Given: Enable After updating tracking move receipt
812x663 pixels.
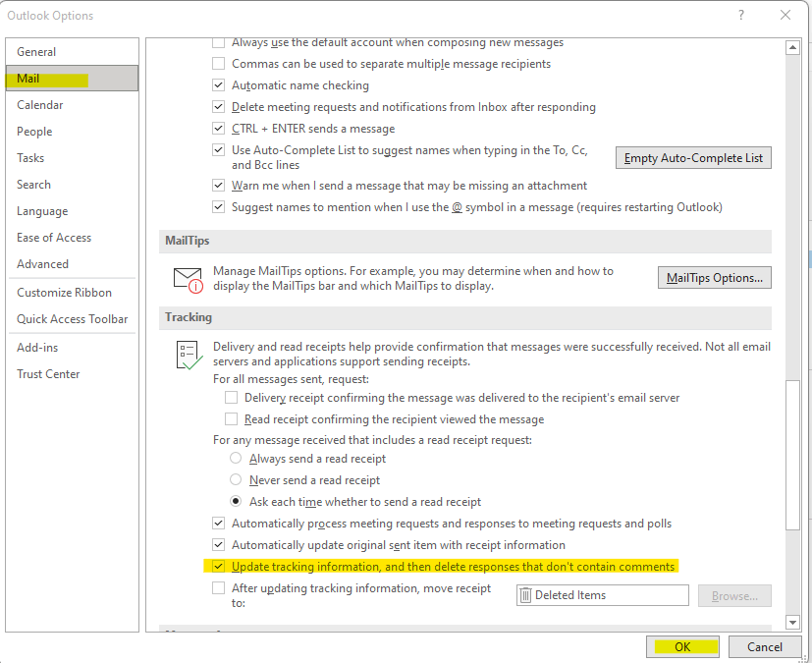Looking at the screenshot, I should coord(219,588).
